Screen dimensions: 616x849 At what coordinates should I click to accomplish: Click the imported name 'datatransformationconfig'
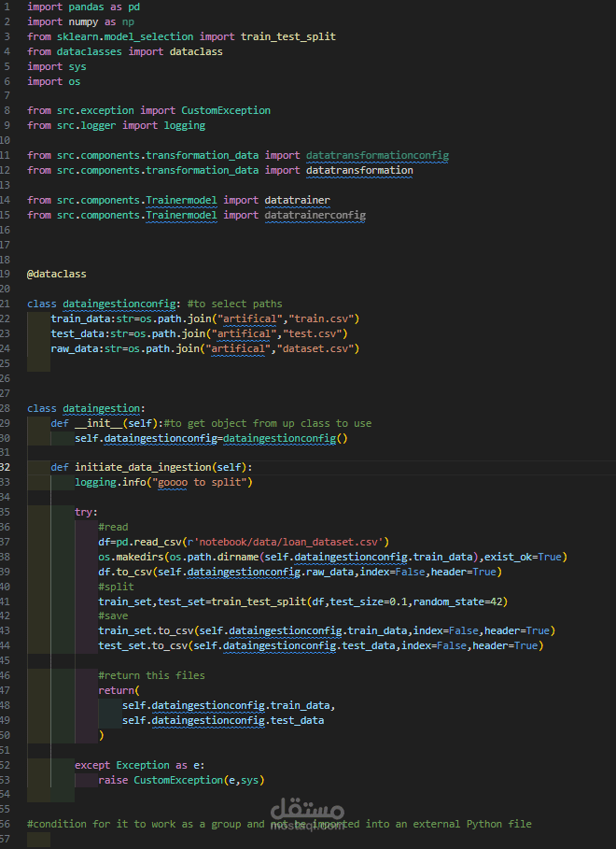coord(377,155)
